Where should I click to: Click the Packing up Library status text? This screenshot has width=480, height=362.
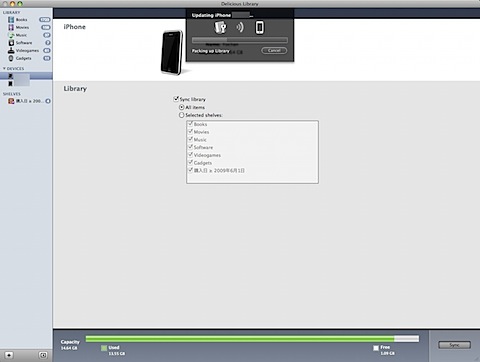click(x=211, y=51)
